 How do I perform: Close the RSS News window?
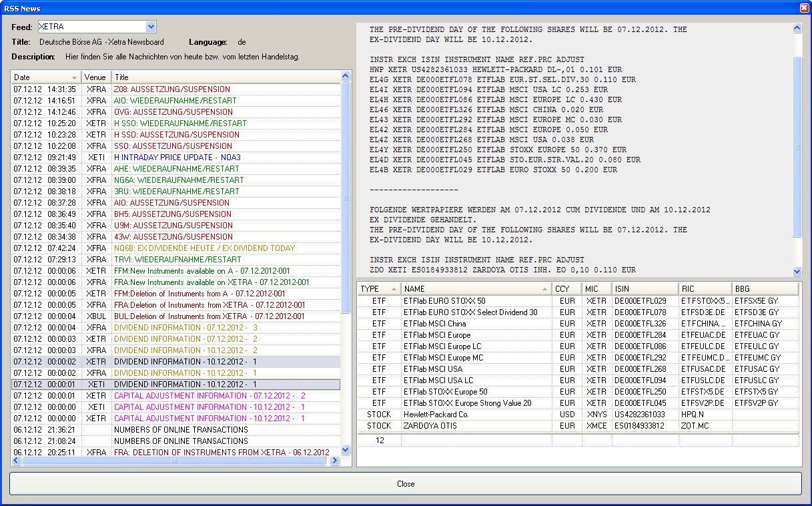803,8
